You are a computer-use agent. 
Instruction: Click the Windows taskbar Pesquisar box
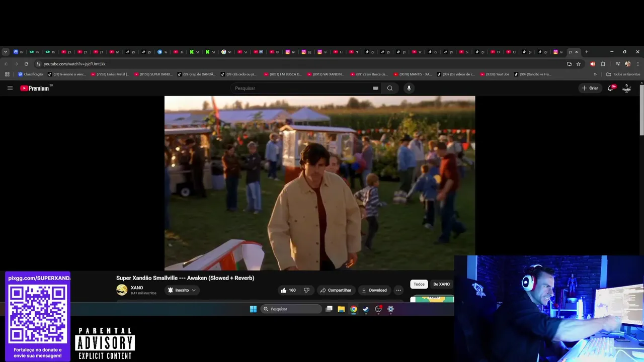tap(291, 309)
